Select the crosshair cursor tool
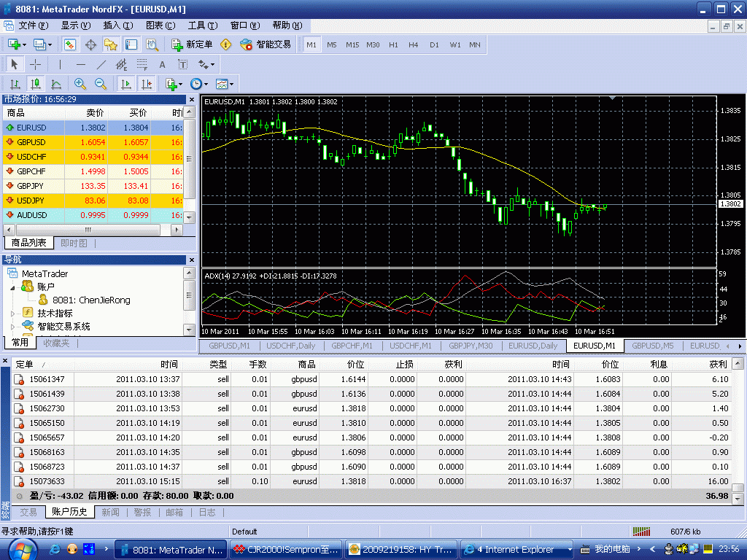Screen dimensions: 747x560 tap(35, 64)
